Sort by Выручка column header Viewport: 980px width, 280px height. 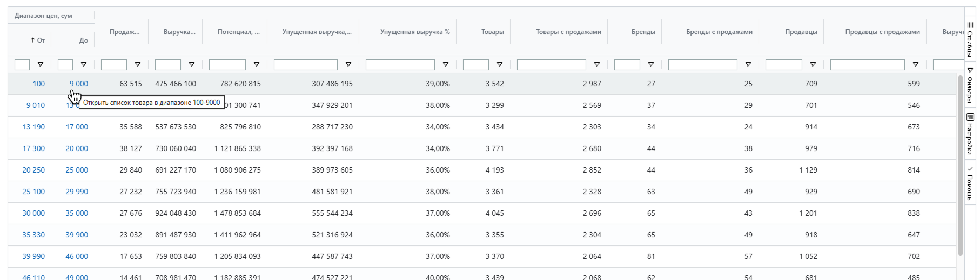(179, 32)
